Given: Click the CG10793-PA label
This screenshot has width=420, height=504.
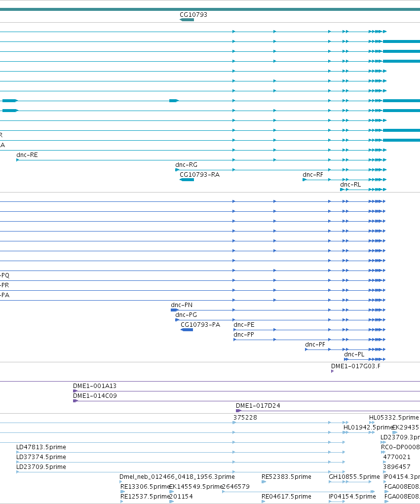Looking at the screenshot, I should click(x=200, y=325).
